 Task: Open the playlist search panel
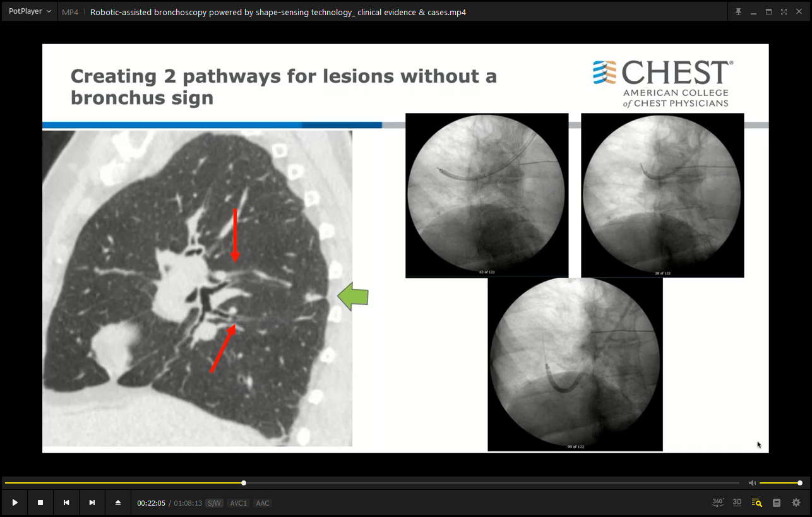(x=757, y=502)
